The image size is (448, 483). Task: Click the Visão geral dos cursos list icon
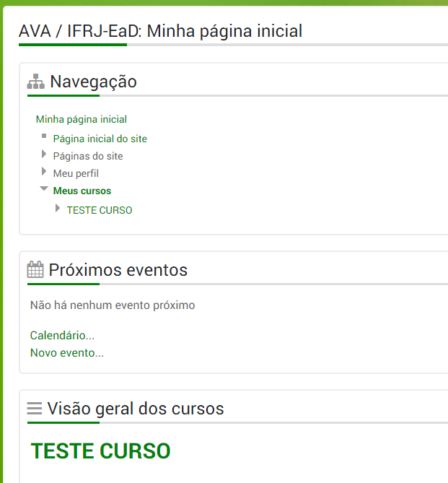point(34,409)
